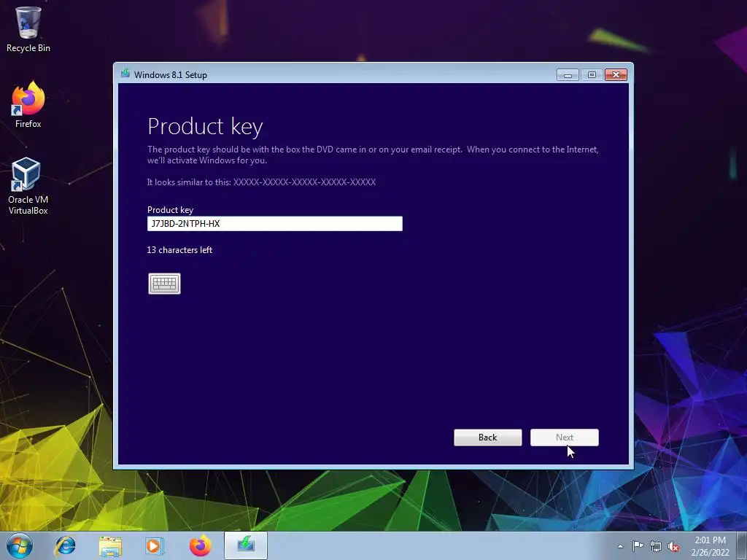Click the Product key input field
The width and height of the screenshot is (747, 560).
[x=275, y=224]
